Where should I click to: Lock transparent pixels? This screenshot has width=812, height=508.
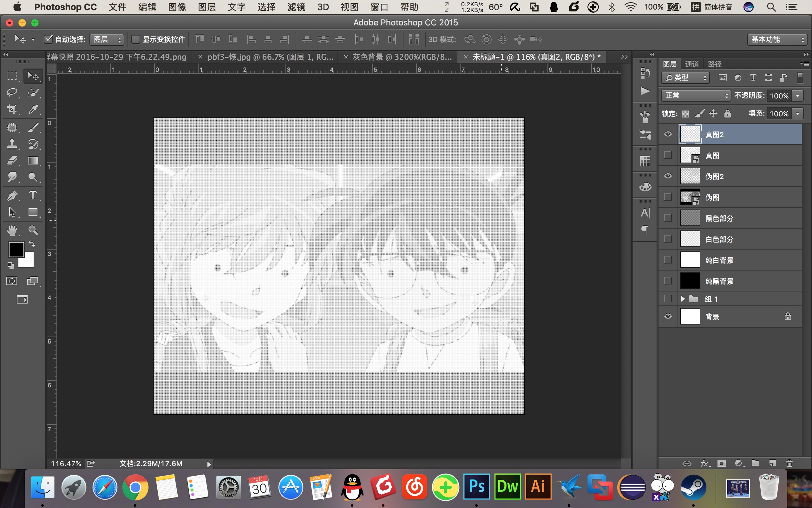coord(685,114)
